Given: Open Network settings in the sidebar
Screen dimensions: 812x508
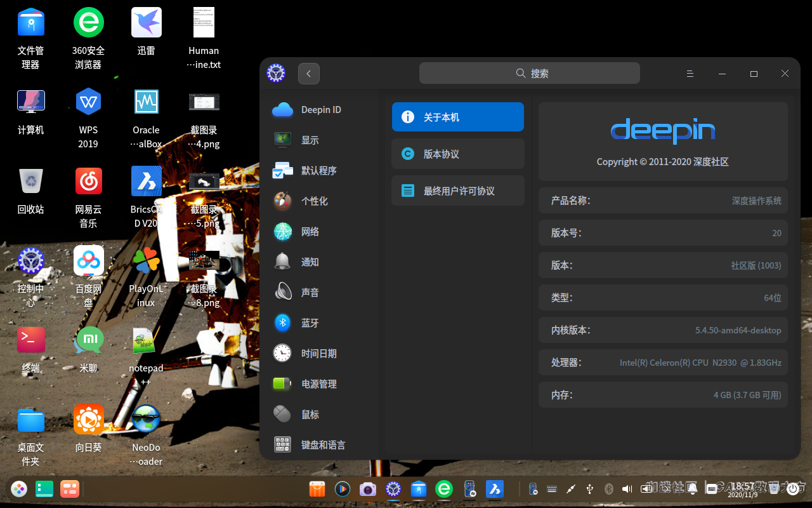Looking at the screenshot, I should tap(310, 231).
